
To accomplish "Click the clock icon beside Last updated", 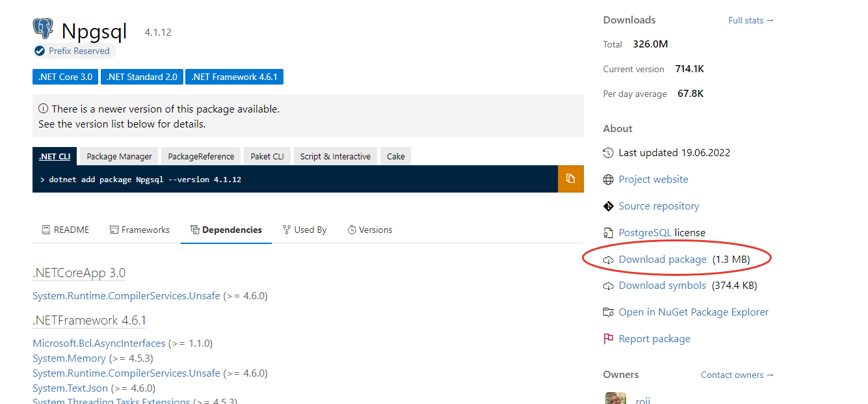I will (608, 153).
